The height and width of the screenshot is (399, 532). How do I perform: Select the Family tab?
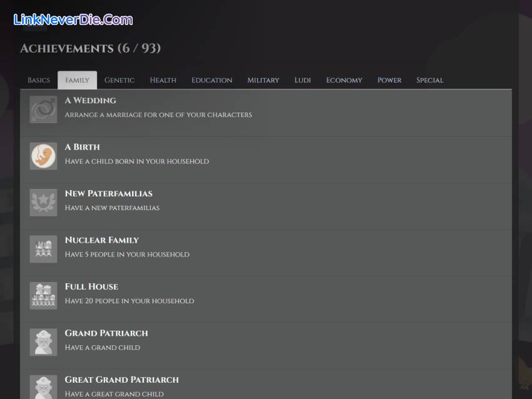click(77, 80)
